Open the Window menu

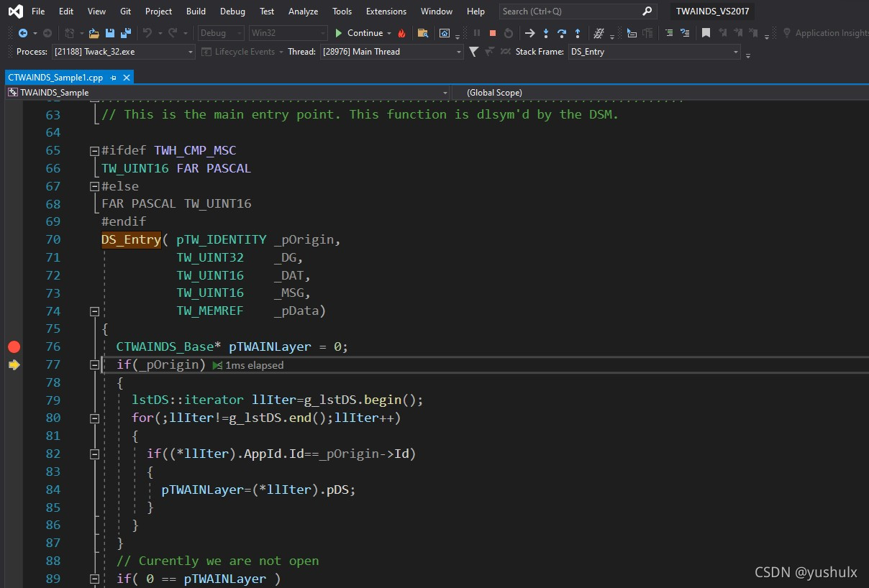(x=437, y=12)
